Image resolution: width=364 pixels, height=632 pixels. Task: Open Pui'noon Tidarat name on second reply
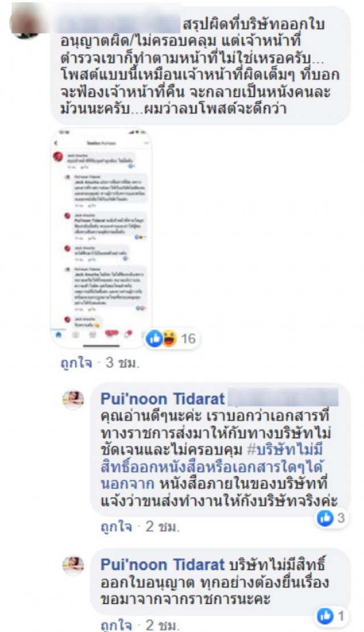click(x=162, y=565)
